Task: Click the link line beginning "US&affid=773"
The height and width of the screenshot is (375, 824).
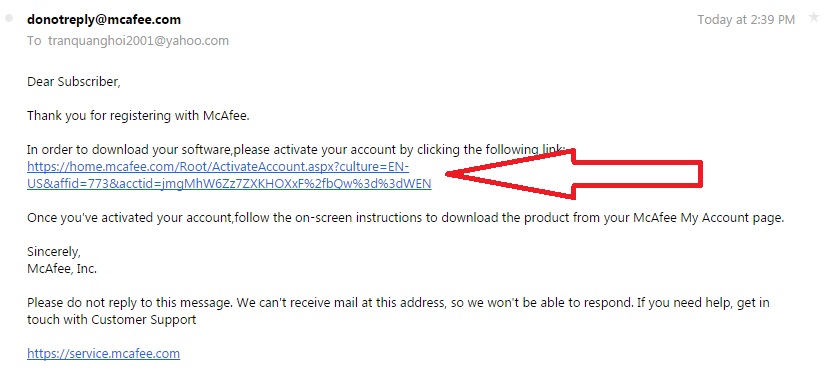Action: coord(229,184)
